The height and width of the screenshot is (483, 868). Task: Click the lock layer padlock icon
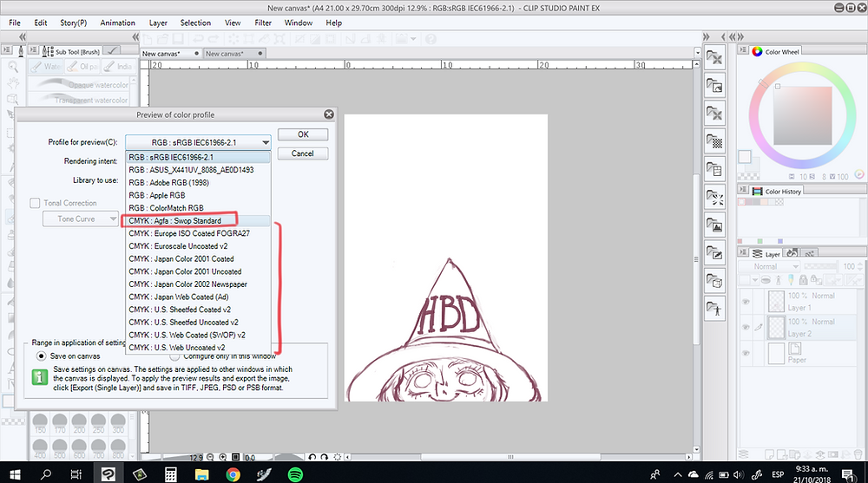803,280
